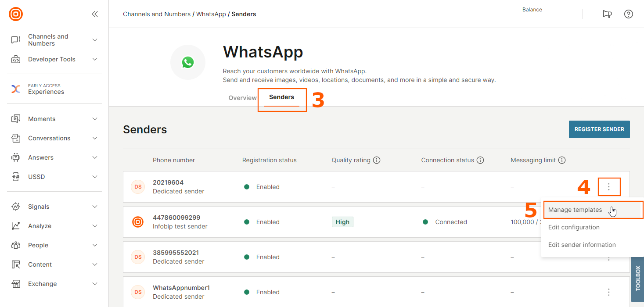Click phone number 20219604
This screenshot has height=307, width=644.
click(168, 182)
